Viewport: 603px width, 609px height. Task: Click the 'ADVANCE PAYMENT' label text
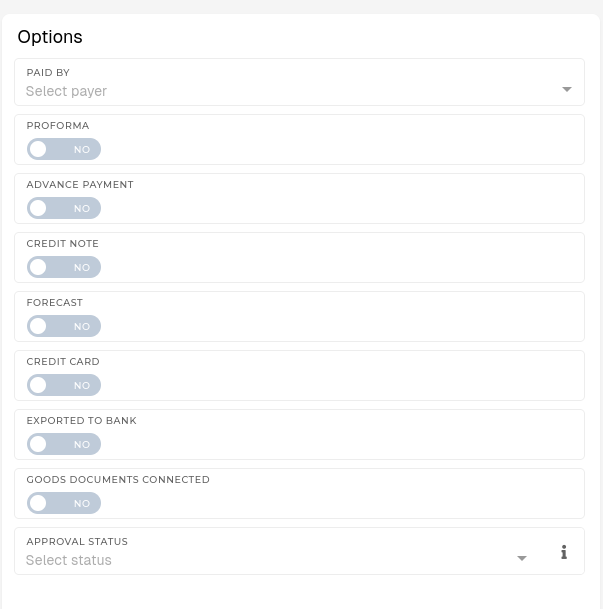click(x=80, y=185)
